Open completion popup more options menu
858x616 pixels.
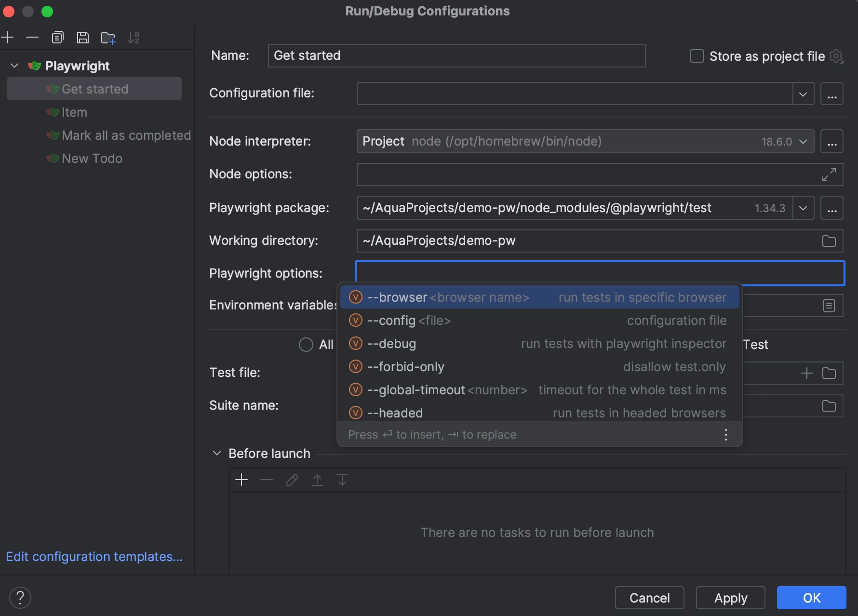click(x=725, y=435)
